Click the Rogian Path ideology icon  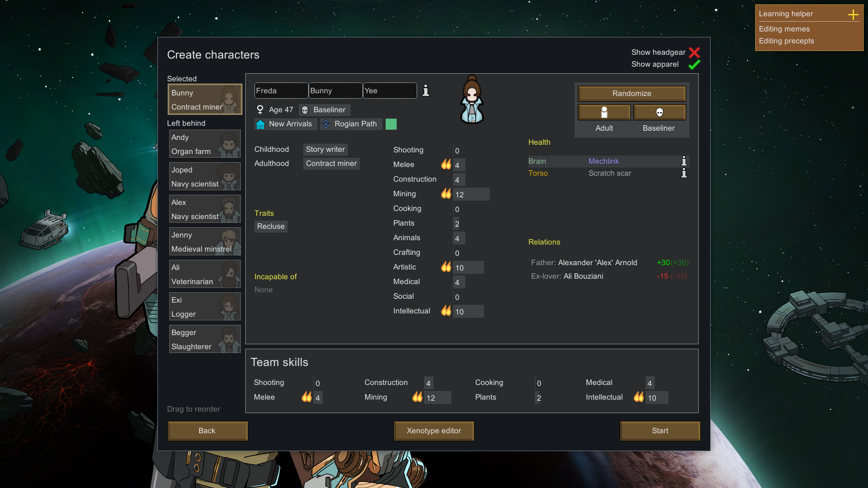pos(326,124)
